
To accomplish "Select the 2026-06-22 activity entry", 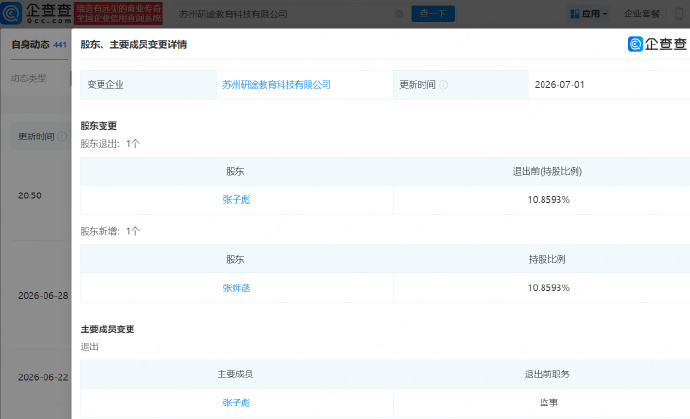I will (43, 377).
